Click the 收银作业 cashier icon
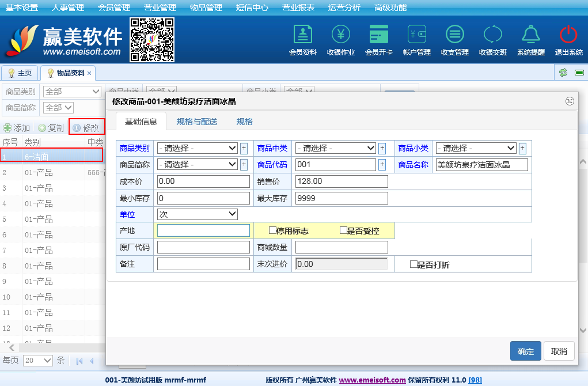The width and height of the screenshot is (588, 386). coord(340,35)
